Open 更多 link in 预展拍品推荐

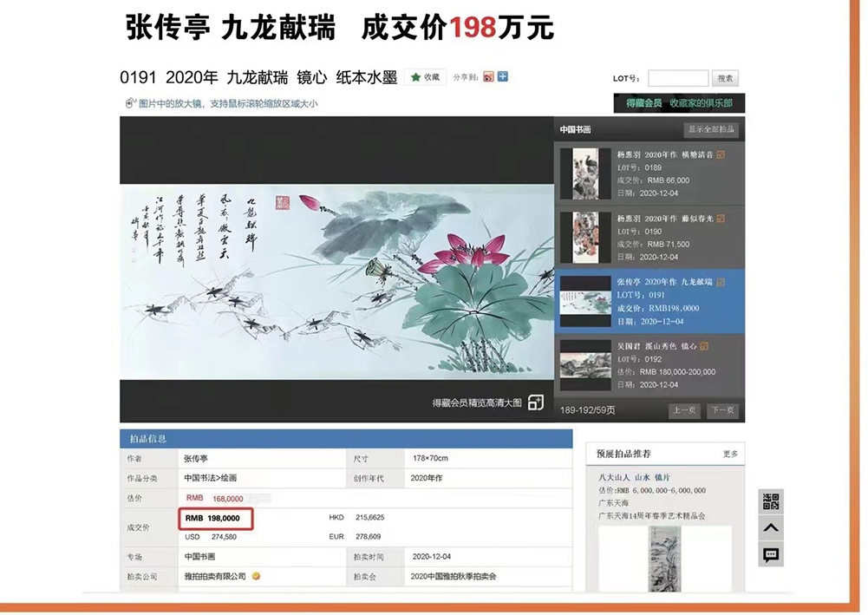coord(730,454)
